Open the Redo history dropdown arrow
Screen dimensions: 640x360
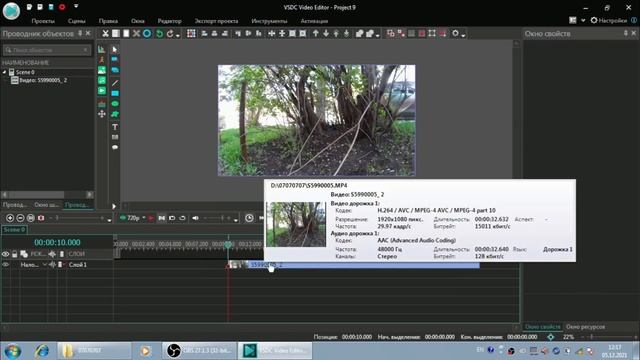pos(178,36)
